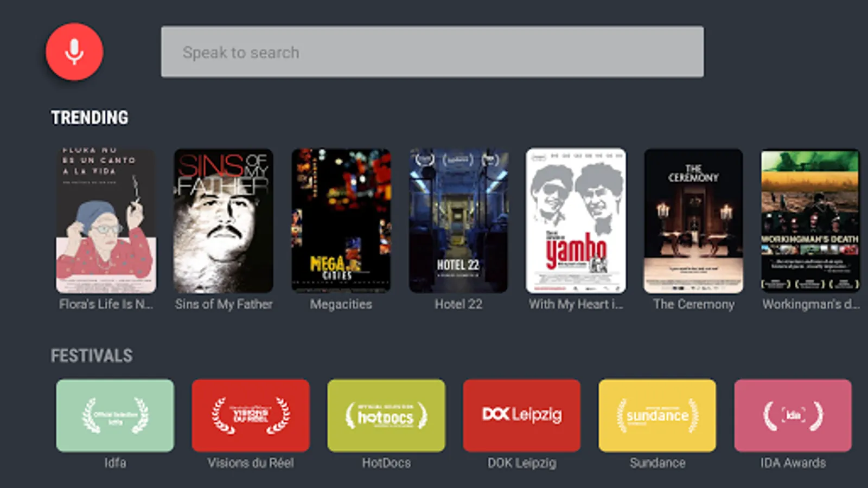868x488 pixels.
Task: Select the yambo With My Heart poster
Action: (576, 221)
